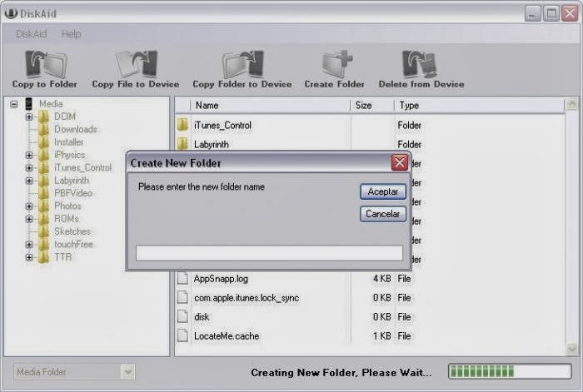Select the com.apple.itunes.lock_sync file name
The width and height of the screenshot is (583, 392).
[x=247, y=298]
